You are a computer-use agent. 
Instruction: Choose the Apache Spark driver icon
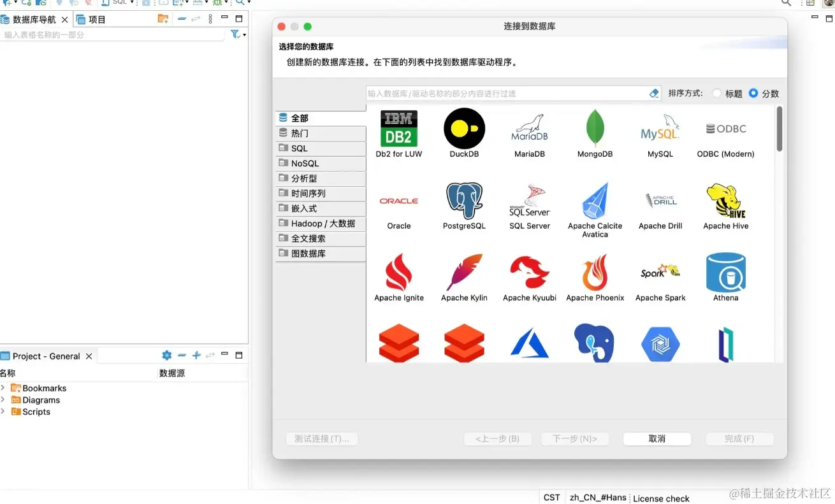click(660, 272)
